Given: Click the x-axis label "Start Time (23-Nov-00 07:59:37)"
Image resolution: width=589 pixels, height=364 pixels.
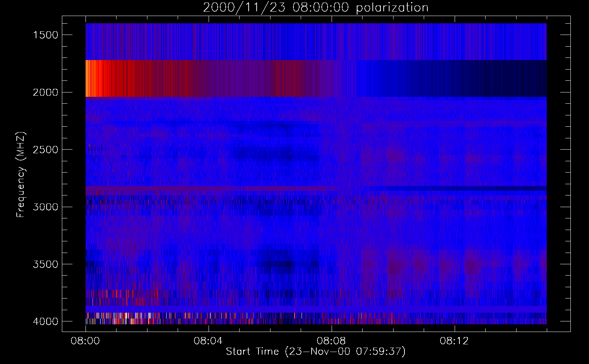Looking at the screenshot, I should click(316, 352).
